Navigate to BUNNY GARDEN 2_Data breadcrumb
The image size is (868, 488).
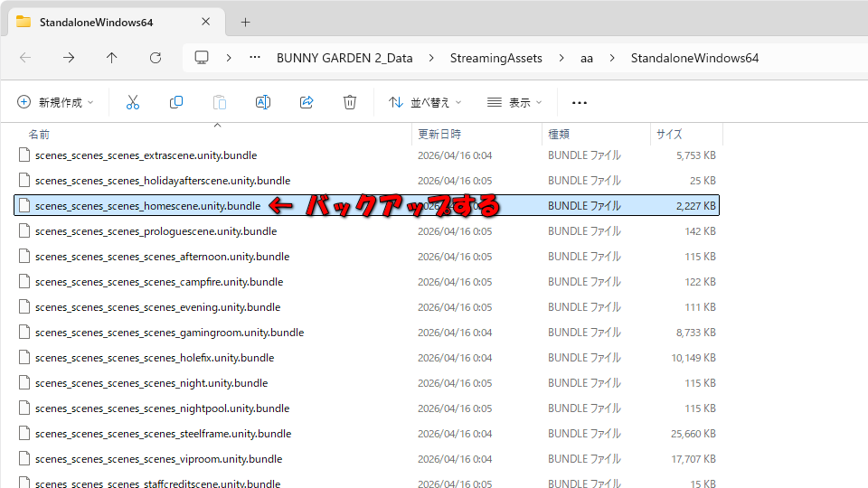tap(344, 58)
